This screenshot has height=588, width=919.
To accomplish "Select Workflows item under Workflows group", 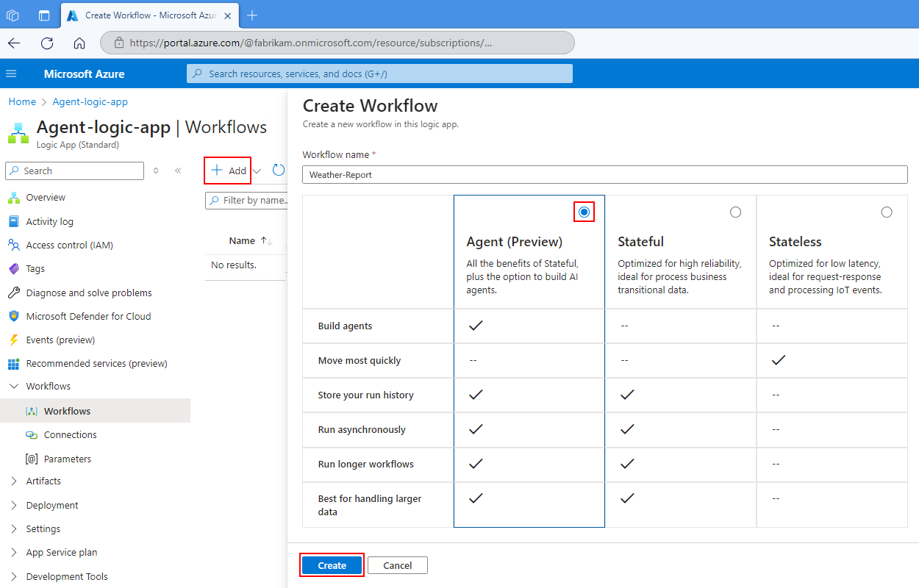I will coord(95,411).
